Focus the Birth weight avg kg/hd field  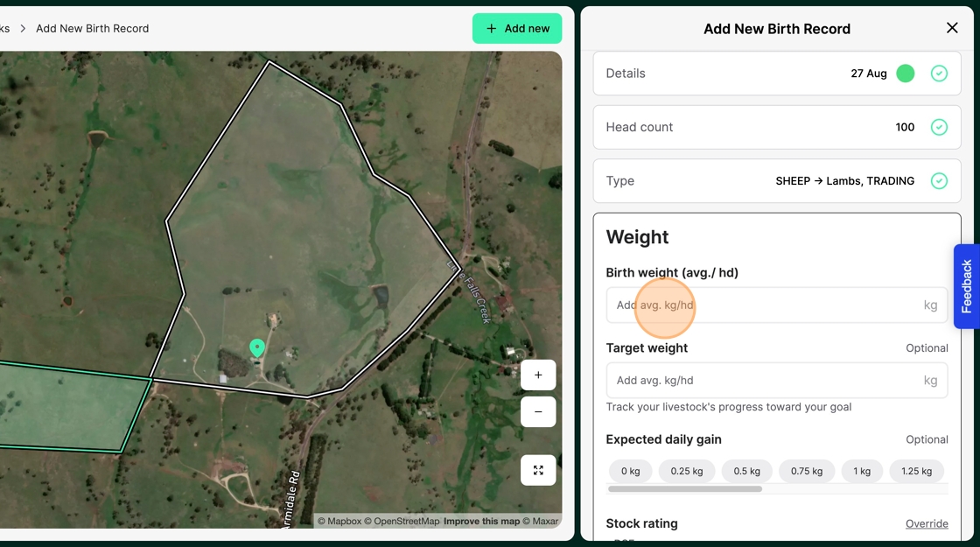point(777,305)
